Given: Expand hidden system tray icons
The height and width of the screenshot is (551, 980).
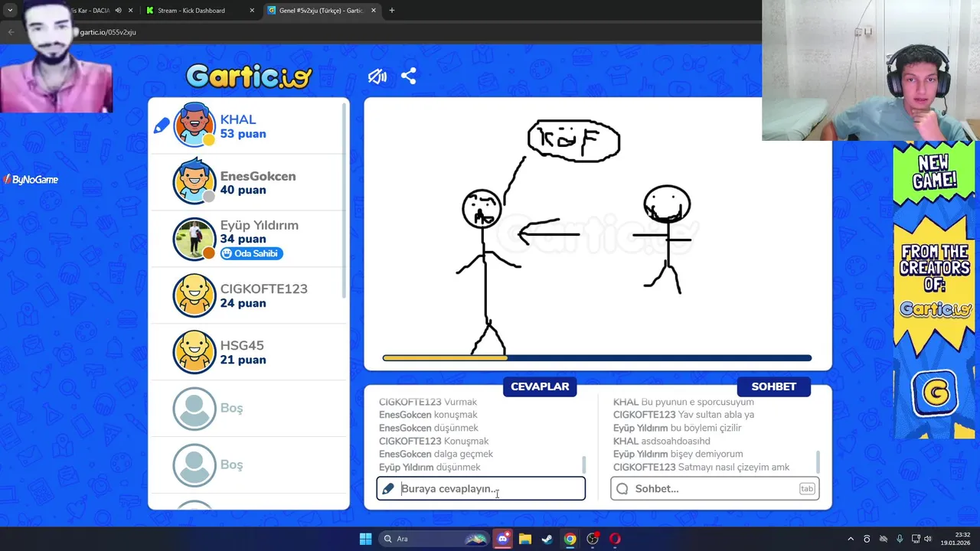Looking at the screenshot, I should (850, 539).
